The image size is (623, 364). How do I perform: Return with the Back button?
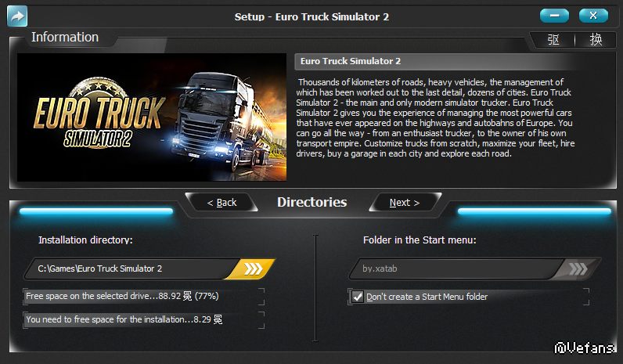pyautogui.click(x=221, y=203)
